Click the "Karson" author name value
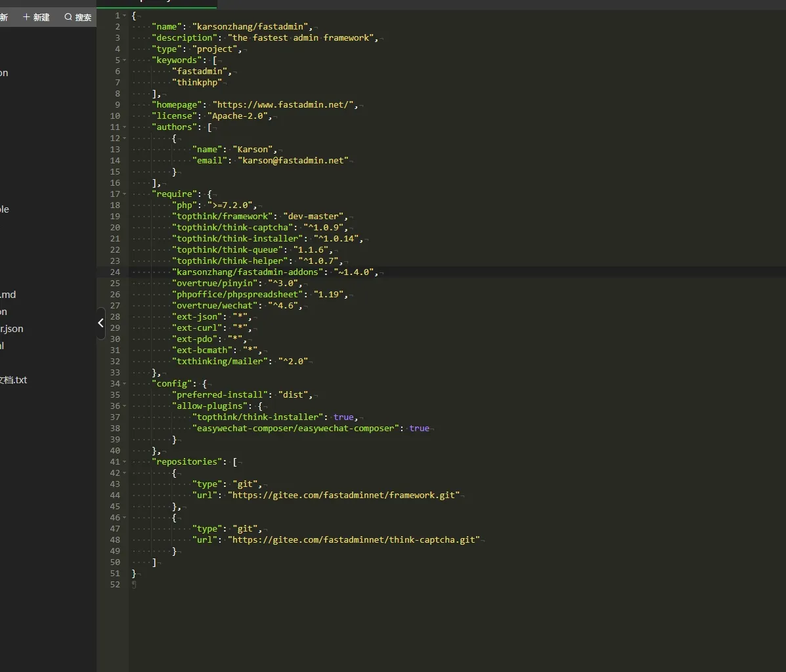Image resolution: width=786 pixels, height=672 pixels. pos(253,150)
